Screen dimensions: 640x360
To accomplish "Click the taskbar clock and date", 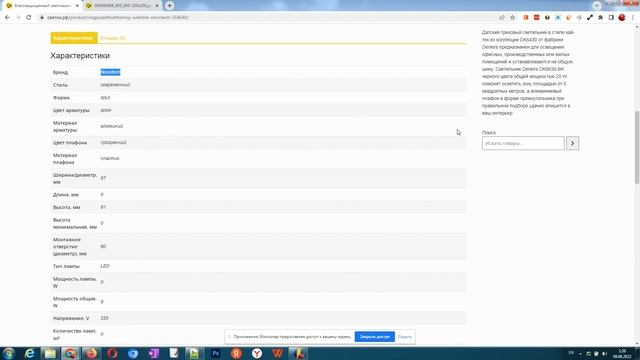I will pyautogui.click(x=622, y=353).
